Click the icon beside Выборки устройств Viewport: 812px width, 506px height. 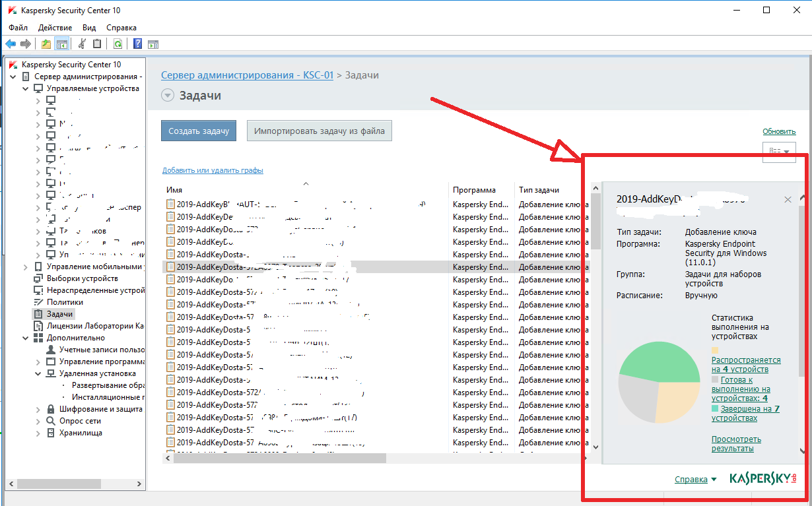(38, 278)
